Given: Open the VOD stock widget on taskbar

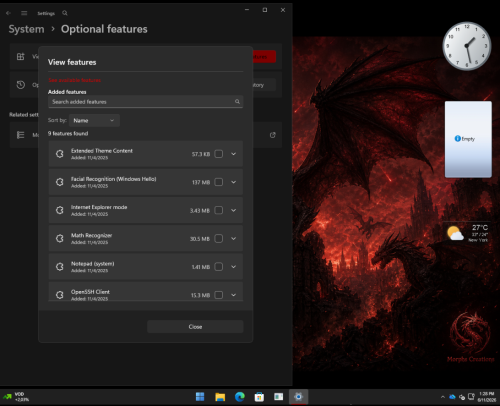Looking at the screenshot, I should 16,397.
